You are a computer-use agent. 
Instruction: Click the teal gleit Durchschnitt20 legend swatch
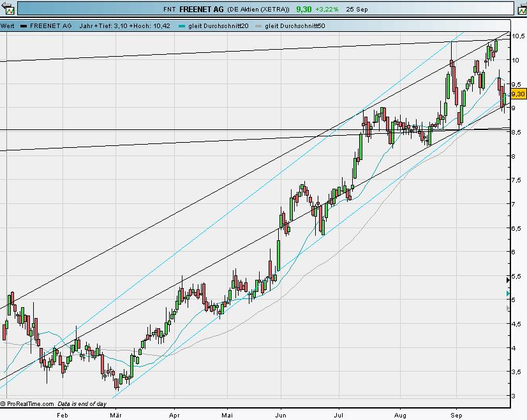[182, 26]
